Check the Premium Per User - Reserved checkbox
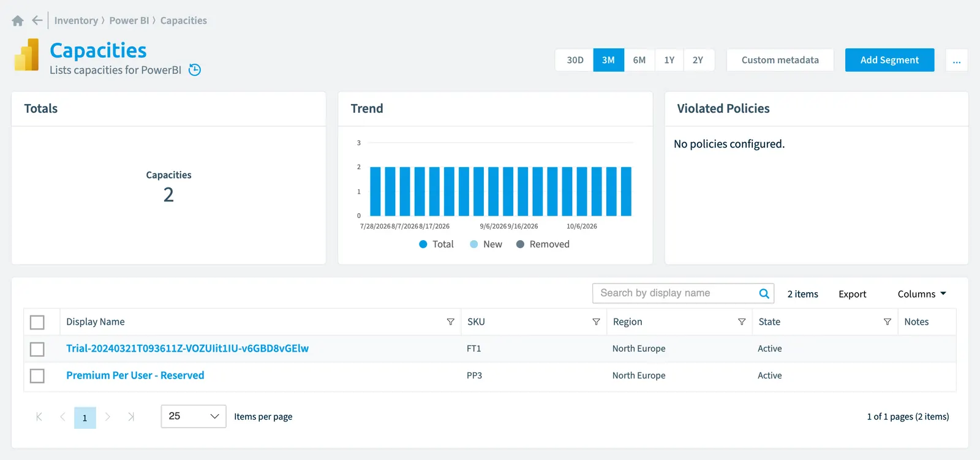980x460 pixels. [37, 376]
